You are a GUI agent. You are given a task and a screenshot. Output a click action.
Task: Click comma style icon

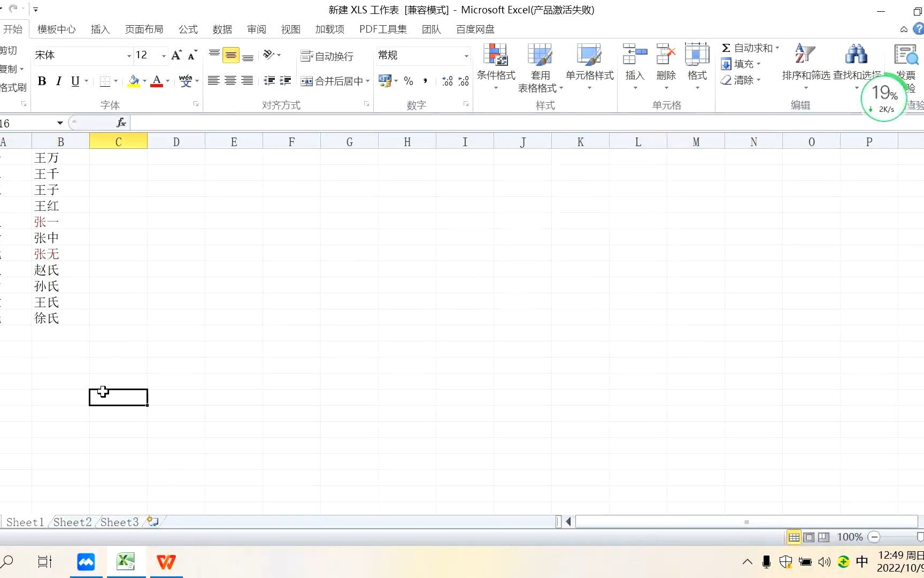(x=425, y=81)
